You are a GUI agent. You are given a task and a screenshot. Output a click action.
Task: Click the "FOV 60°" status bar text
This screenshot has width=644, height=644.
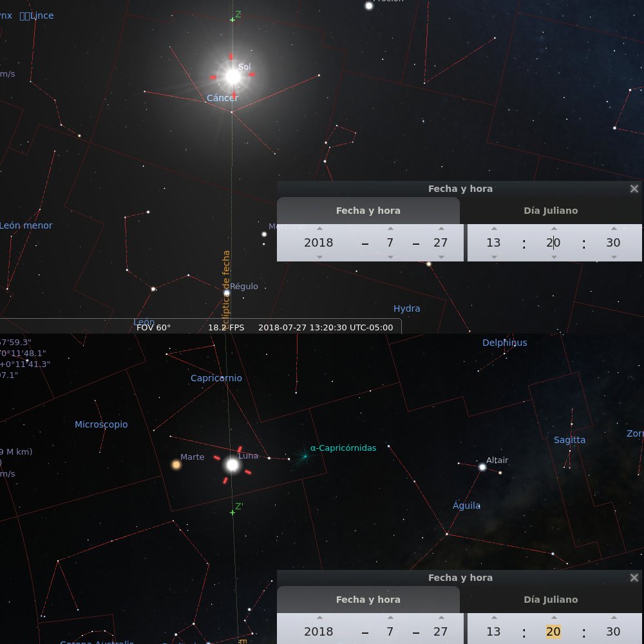point(153,328)
